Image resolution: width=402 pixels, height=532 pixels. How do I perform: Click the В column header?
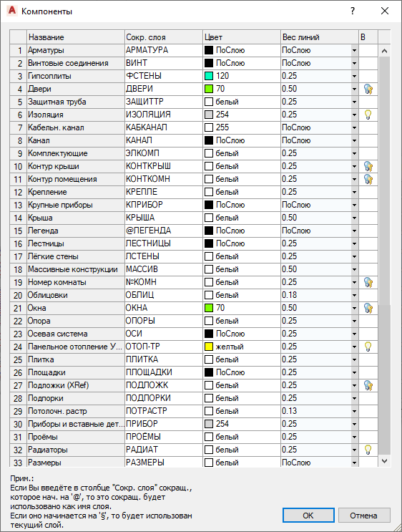[x=368, y=37]
